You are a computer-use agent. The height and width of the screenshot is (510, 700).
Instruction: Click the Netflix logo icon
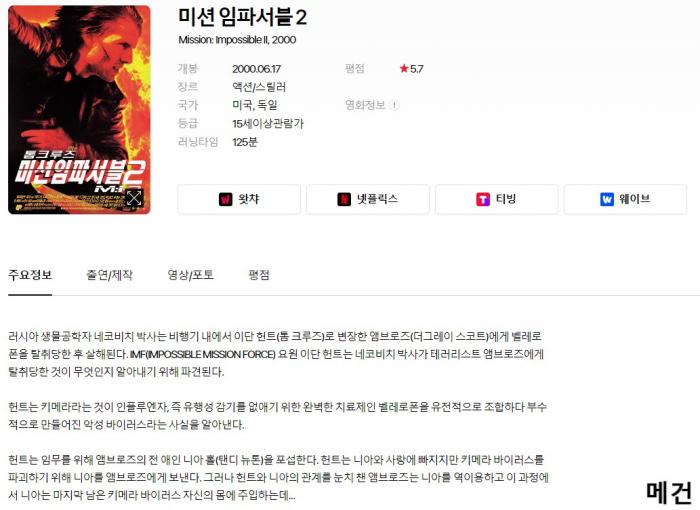(x=344, y=199)
